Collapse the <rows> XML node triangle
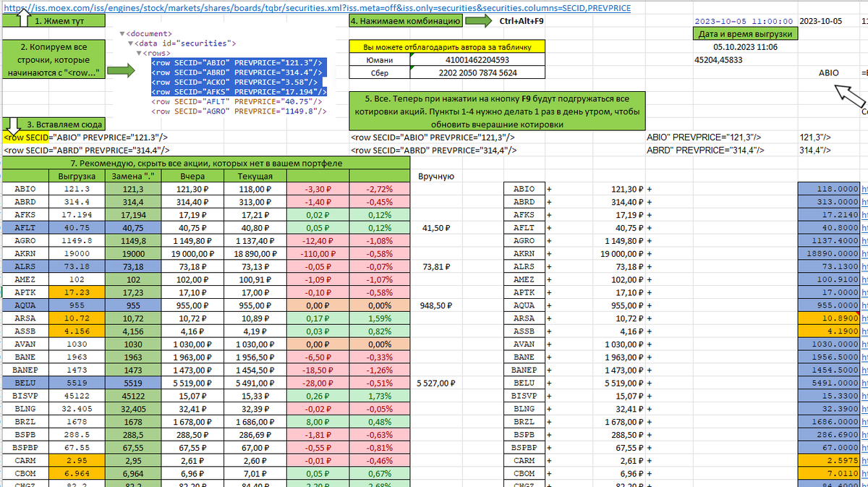Screen dimensions: 868x487 (x=140, y=53)
